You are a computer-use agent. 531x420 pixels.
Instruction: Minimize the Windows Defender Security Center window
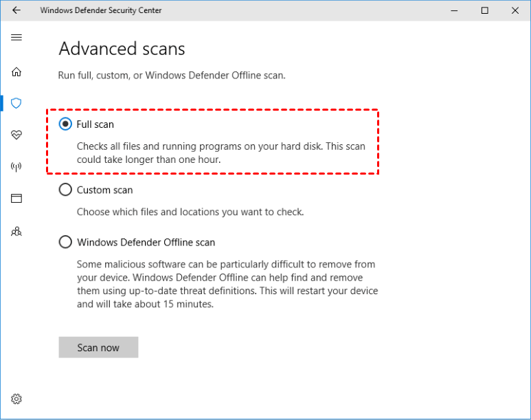coord(453,10)
